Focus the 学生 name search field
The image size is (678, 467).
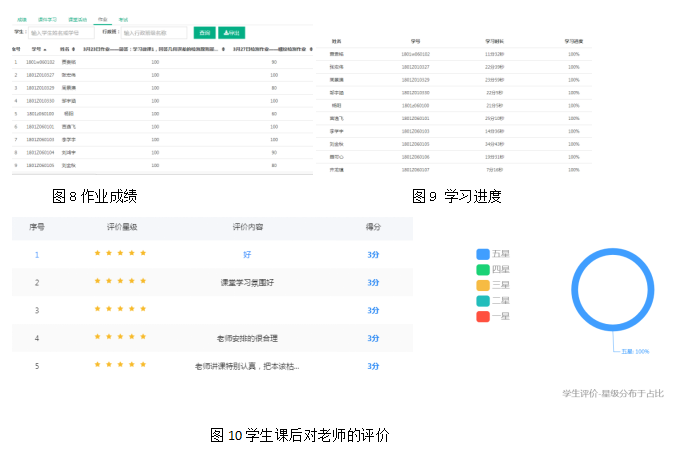62,32
